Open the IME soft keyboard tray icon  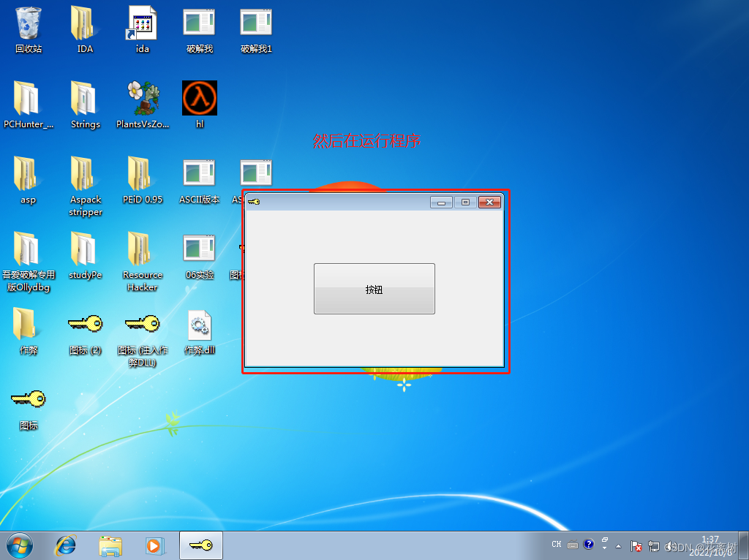[573, 545]
